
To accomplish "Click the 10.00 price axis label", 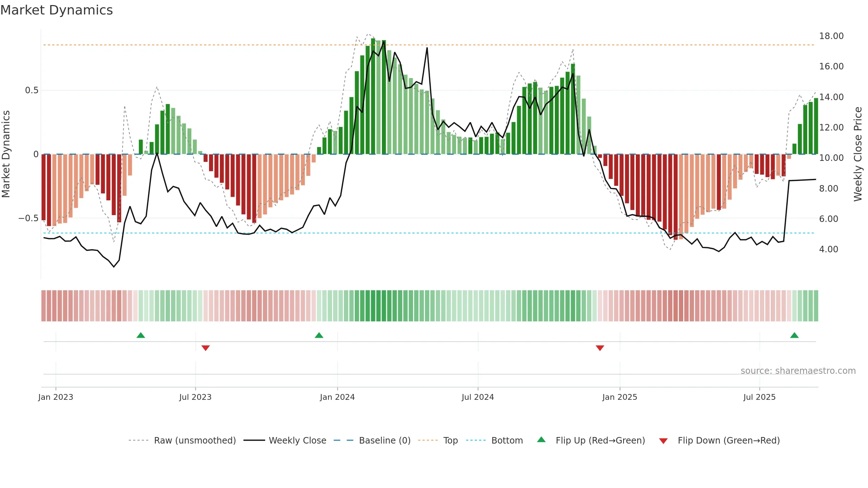I will pos(831,158).
